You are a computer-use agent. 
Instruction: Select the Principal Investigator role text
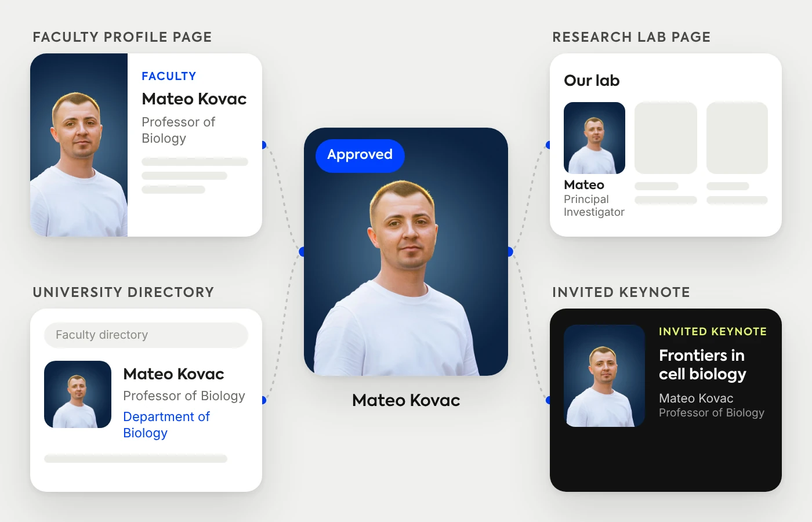[x=594, y=205]
